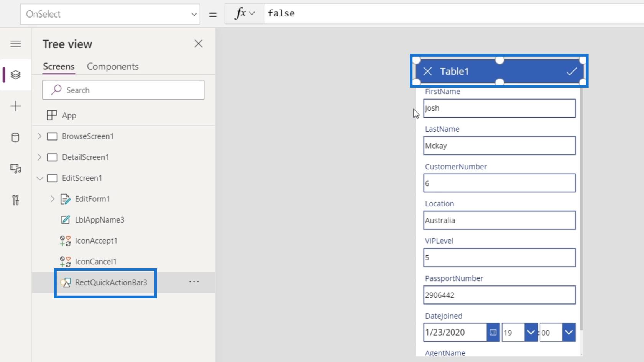Open the more options ellipsis for RectQuickActionBar3
Screen dimensions: 644x362
tap(194, 282)
